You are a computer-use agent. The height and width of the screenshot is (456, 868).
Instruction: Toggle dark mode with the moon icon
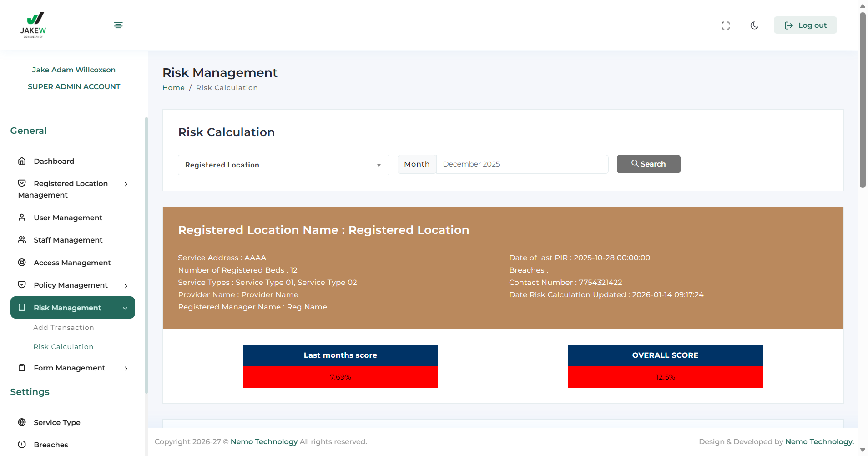coord(754,25)
